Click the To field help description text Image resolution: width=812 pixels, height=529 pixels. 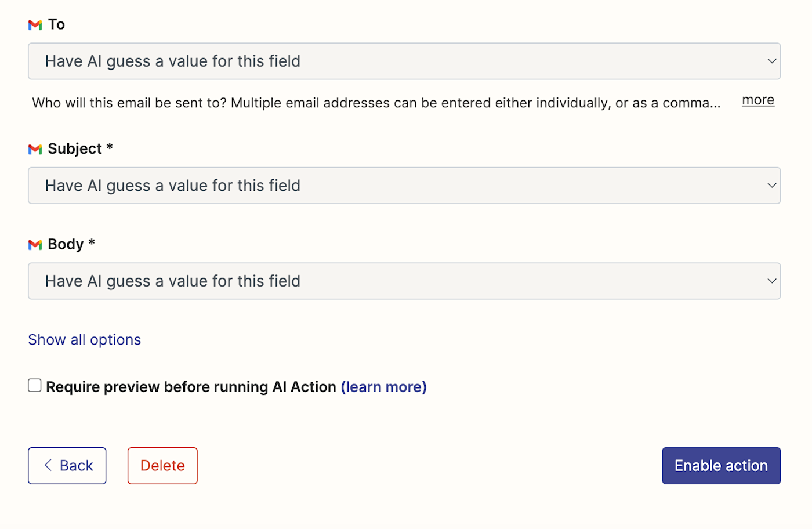click(376, 103)
